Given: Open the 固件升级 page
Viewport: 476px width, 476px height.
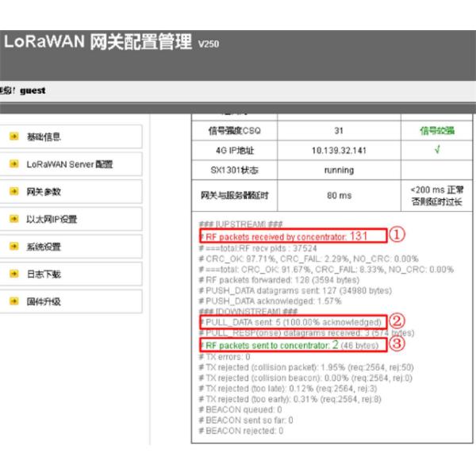Looking at the screenshot, I should pyautogui.click(x=44, y=301).
